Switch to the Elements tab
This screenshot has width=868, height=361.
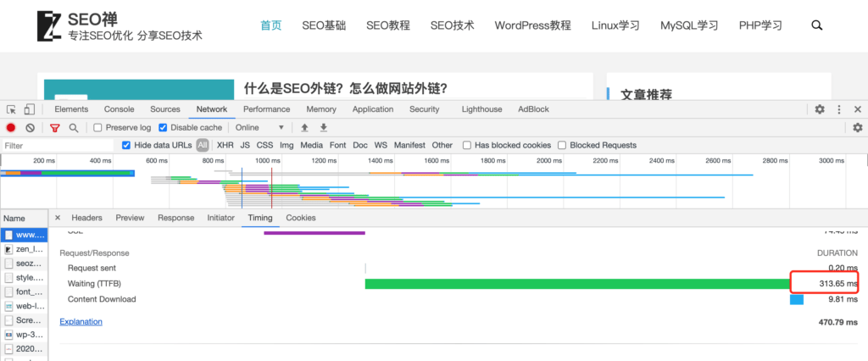(71, 109)
